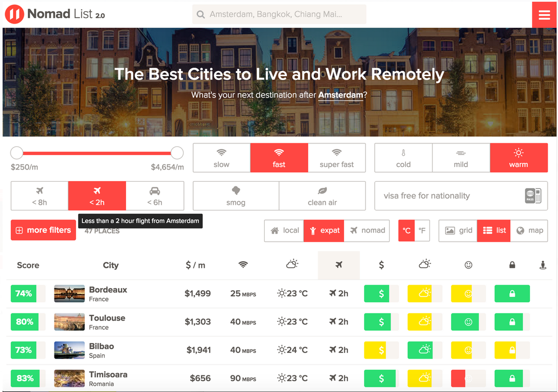Sort by the padlock safety column icon
Screen dimensions: 558x392
click(512, 265)
